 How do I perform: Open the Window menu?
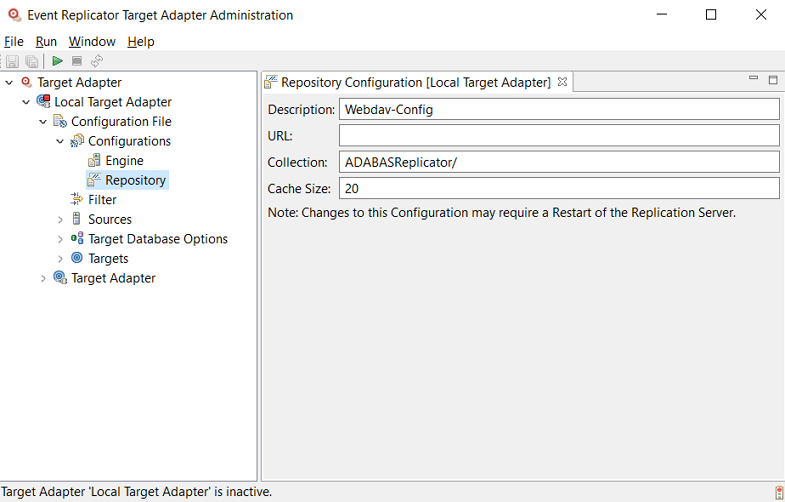[x=92, y=41]
